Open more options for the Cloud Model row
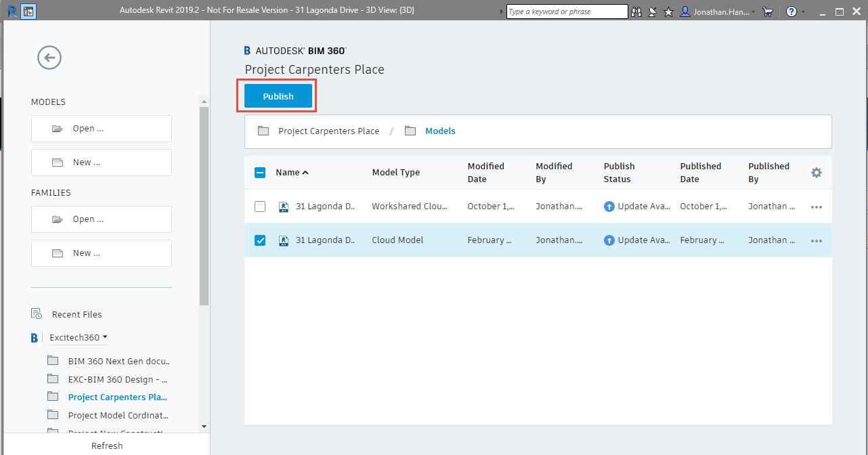Image resolution: width=868 pixels, height=455 pixels. tap(816, 240)
